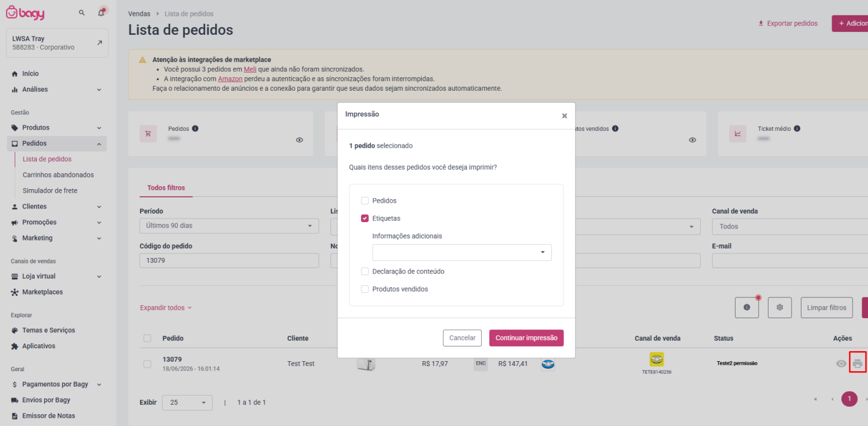Click the Pedidos info tooltip icon
868x426 pixels.
click(195, 128)
